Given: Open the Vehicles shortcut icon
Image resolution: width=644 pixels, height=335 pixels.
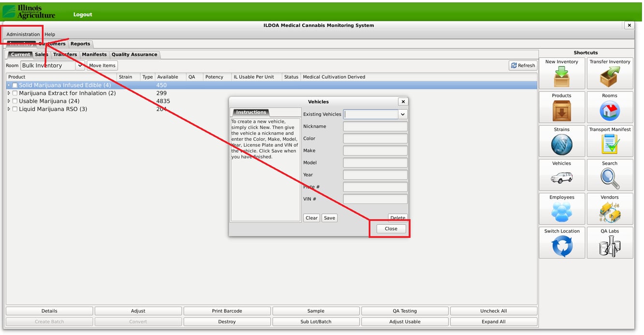Looking at the screenshot, I should point(561,175).
